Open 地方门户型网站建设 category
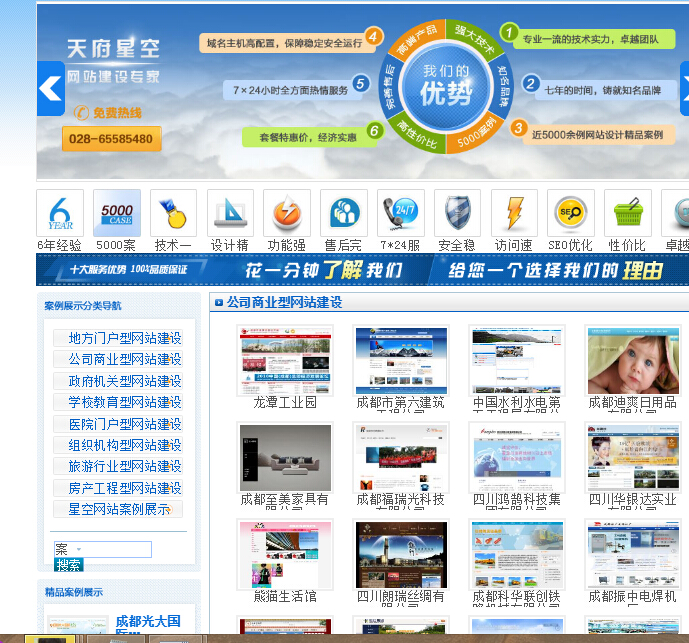The height and width of the screenshot is (643, 689). [118, 338]
